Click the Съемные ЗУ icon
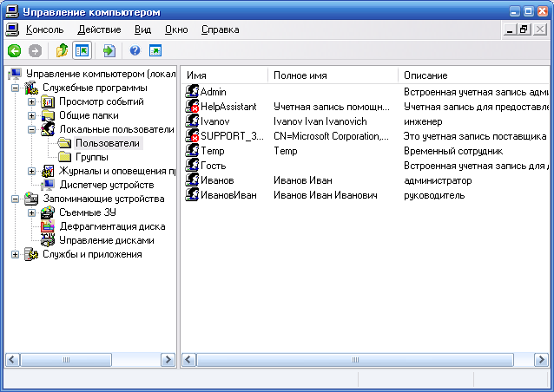The height and width of the screenshot is (392, 554). pos(48,212)
